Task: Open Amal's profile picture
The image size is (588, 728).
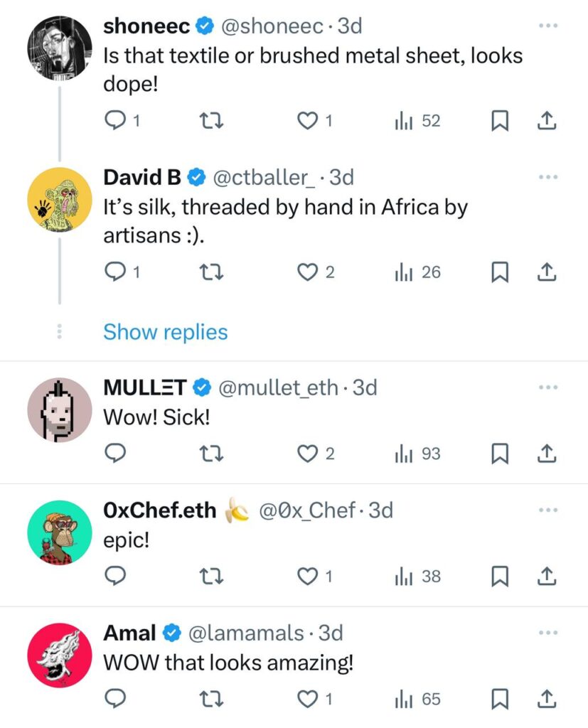Action: [60, 655]
